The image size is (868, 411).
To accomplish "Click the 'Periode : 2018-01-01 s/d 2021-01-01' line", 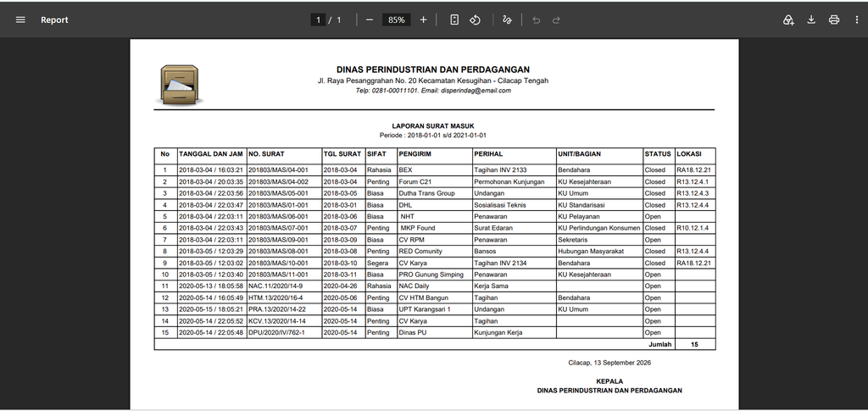I will coord(433,135).
